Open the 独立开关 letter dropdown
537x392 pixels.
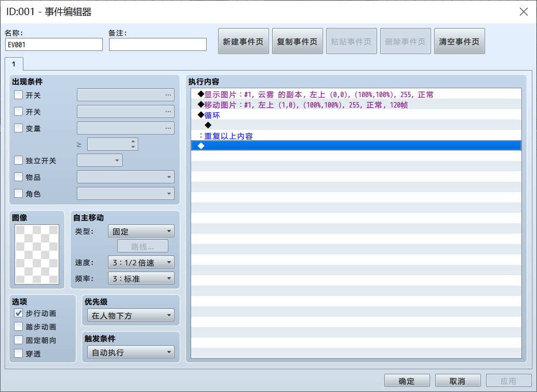pos(100,160)
